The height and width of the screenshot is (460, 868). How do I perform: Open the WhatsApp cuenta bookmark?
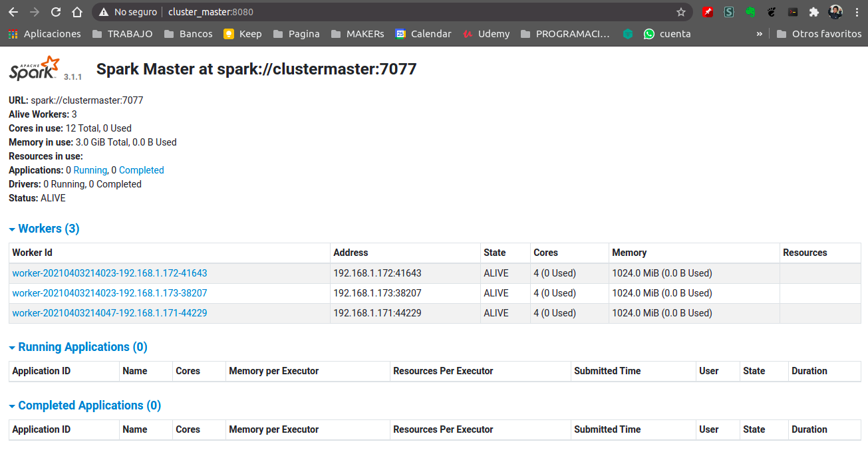(667, 34)
